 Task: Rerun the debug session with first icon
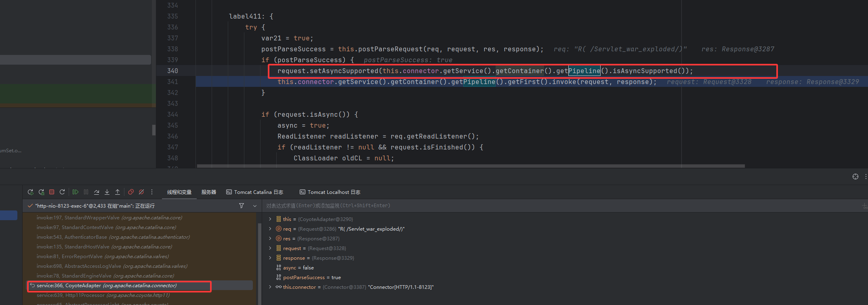coord(31,192)
